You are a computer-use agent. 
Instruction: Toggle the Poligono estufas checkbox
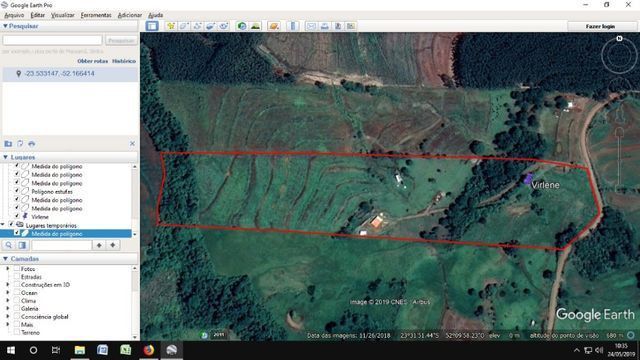click(17, 191)
